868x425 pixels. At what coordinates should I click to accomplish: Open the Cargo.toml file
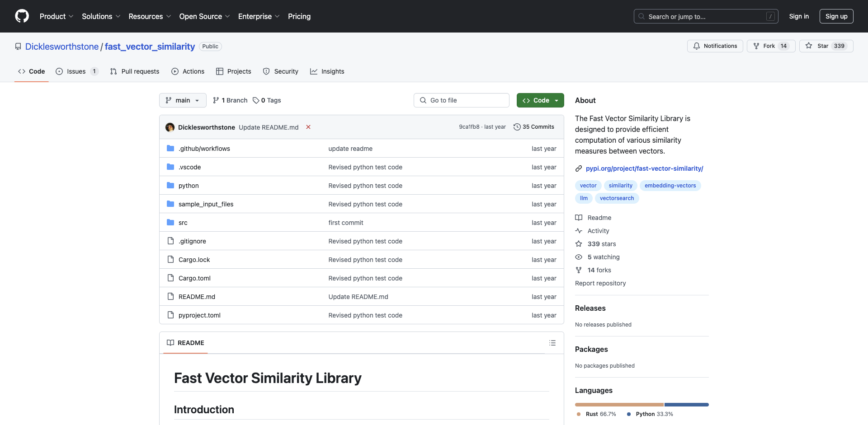coord(194,278)
